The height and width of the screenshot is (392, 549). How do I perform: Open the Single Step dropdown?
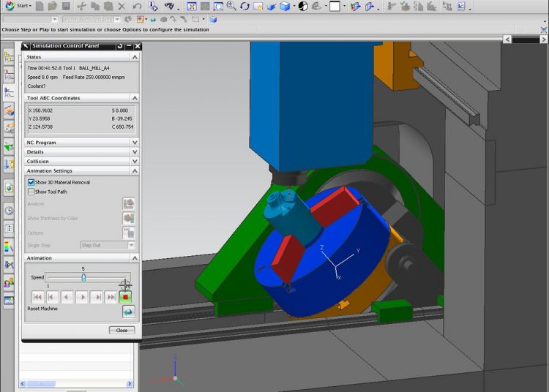(107, 246)
